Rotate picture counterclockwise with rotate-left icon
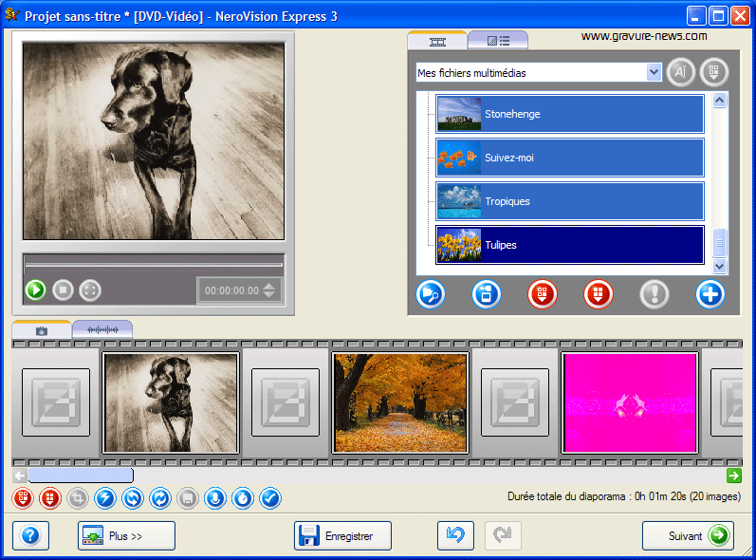The width and height of the screenshot is (756, 560). pos(133,498)
